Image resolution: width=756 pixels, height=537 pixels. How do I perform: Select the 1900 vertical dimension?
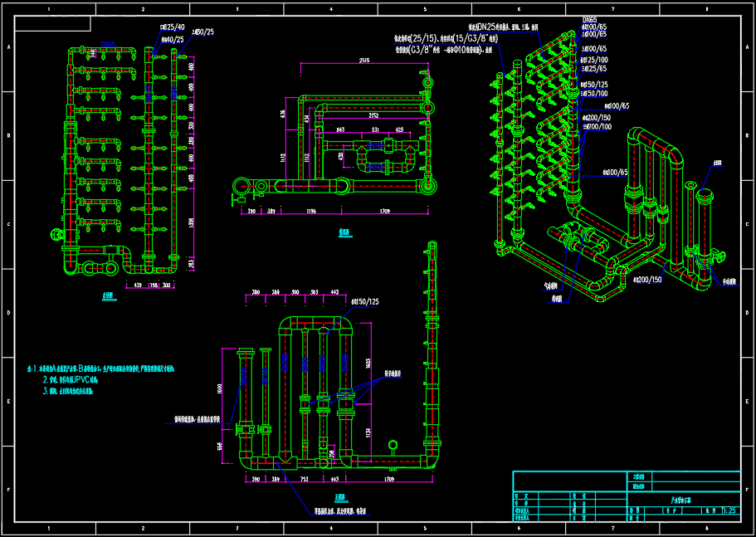pos(220,388)
